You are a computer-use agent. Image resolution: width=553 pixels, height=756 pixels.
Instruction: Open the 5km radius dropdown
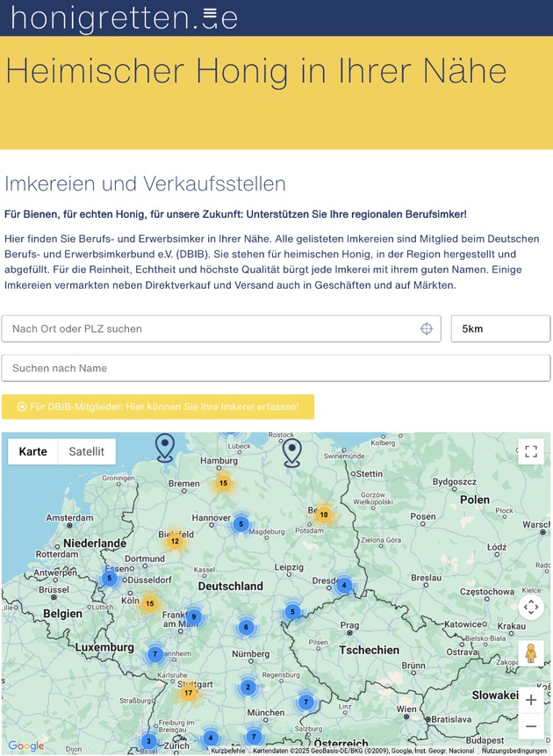point(500,328)
